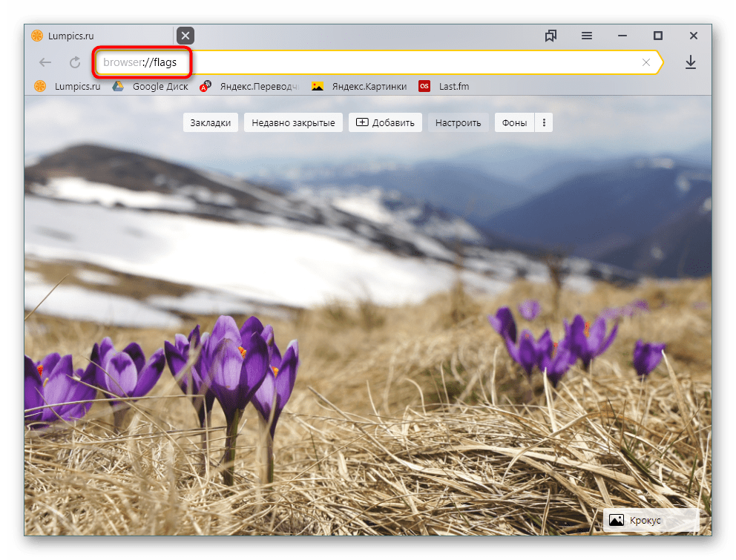
Task: Click the orange icon of the Lumpics.ru bookmark
Action: (40, 86)
